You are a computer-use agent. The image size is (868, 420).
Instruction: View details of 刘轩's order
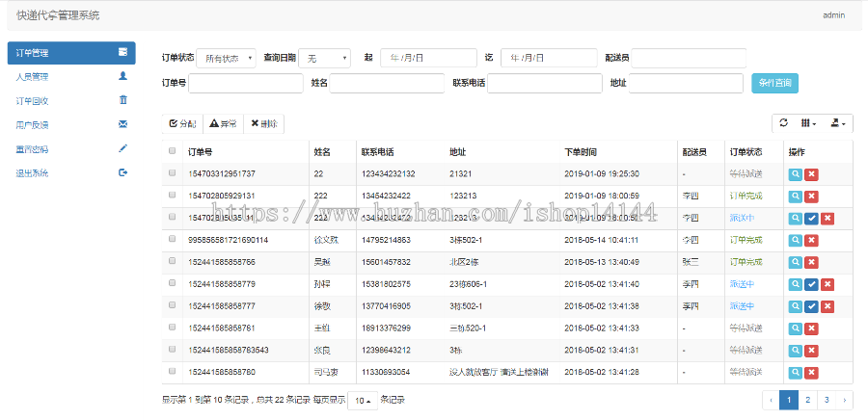795,284
